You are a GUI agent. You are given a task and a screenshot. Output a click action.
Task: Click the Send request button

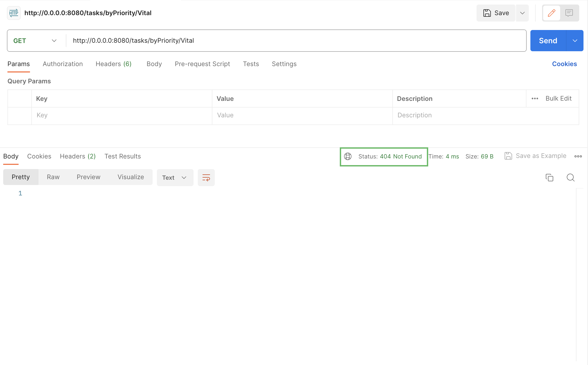tap(548, 40)
